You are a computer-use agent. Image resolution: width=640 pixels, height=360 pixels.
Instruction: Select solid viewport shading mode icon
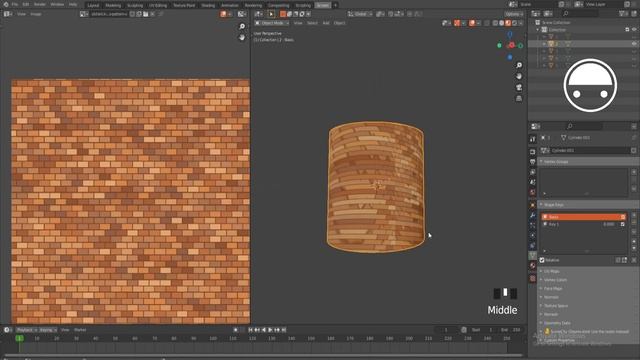[502, 23]
